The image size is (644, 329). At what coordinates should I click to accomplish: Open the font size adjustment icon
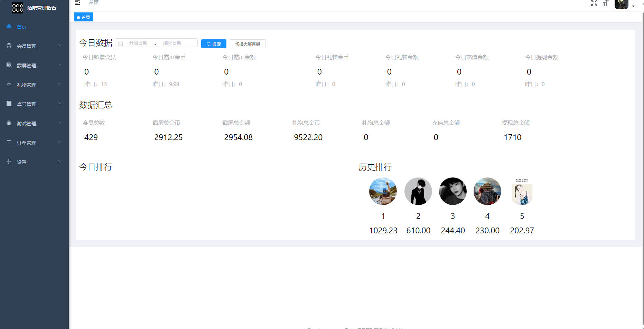[605, 3]
